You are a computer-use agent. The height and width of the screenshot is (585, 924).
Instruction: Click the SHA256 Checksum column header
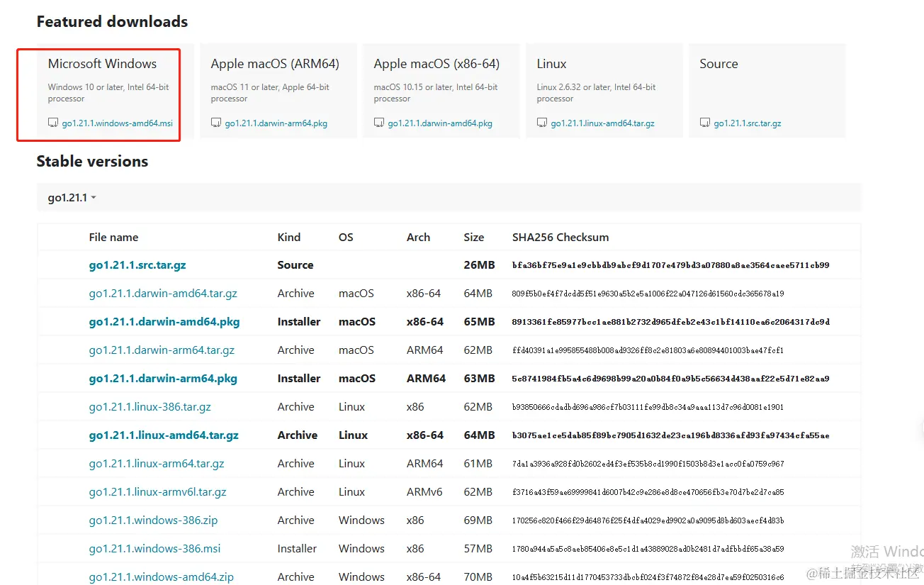point(560,238)
